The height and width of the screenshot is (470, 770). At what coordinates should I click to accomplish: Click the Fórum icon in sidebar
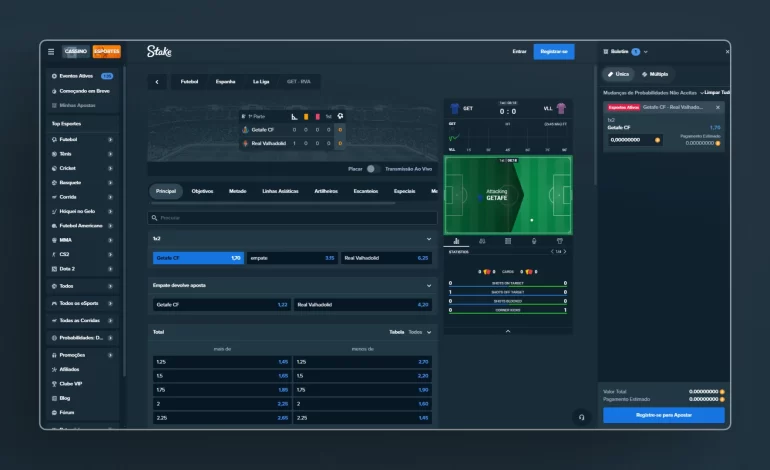(54, 413)
